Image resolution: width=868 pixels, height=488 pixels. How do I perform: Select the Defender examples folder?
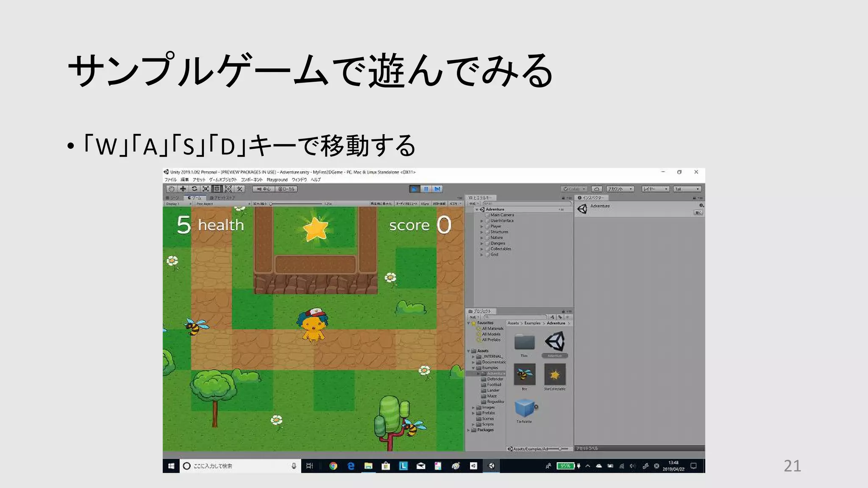pyautogui.click(x=495, y=379)
